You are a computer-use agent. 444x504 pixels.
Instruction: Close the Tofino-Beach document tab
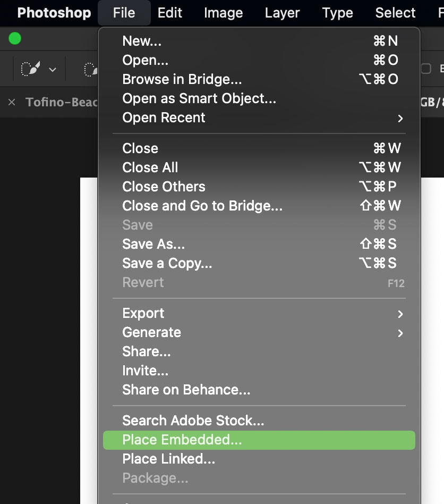[x=12, y=102]
